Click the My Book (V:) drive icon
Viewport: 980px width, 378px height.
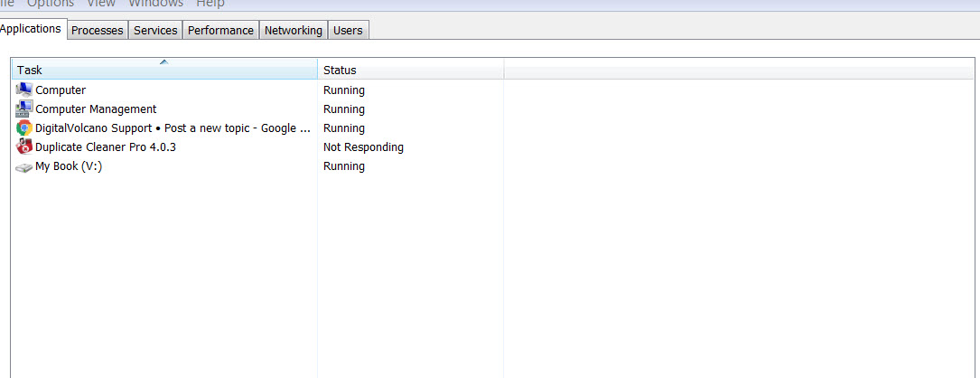point(24,166)
